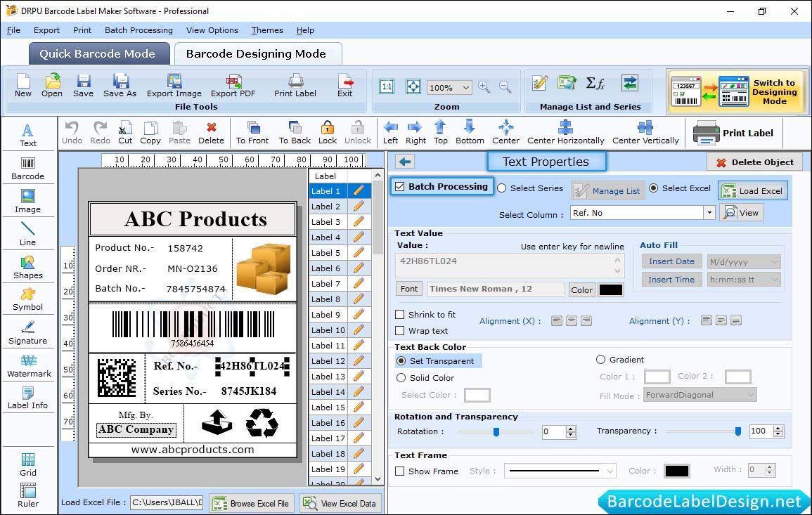This screenshot has height=515, width=812.
Task: Click the Transparency slider handle
Action: [738, 431]
